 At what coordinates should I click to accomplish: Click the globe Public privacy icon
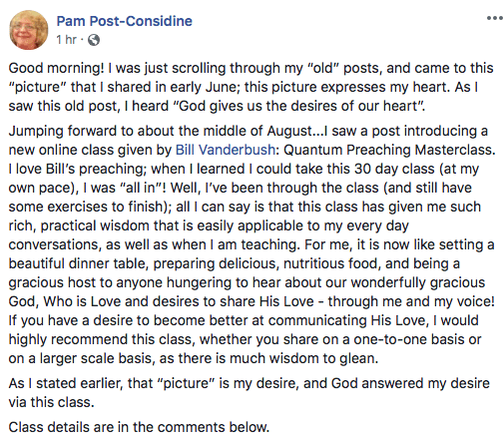pyautogui.click(x=94, y=40)
